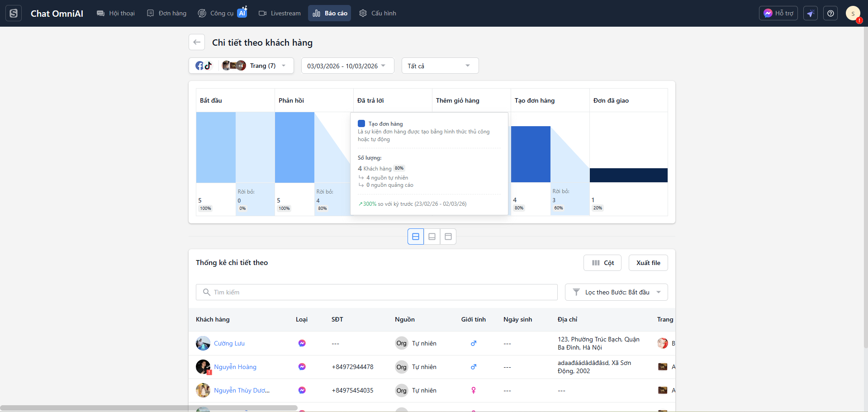Open customer Nguyễn Hoàng's profile link
868x412 pixels.
(x=235, y=367)
